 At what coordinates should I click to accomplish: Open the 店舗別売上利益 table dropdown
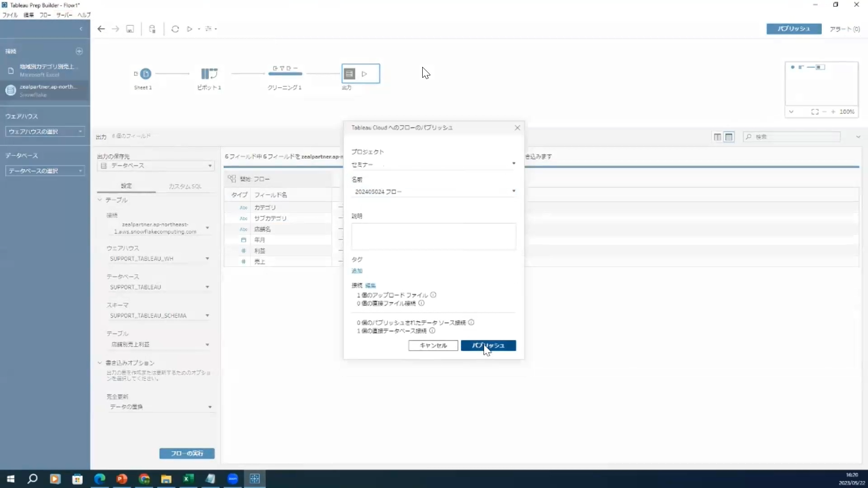click(x=159, y=344)
